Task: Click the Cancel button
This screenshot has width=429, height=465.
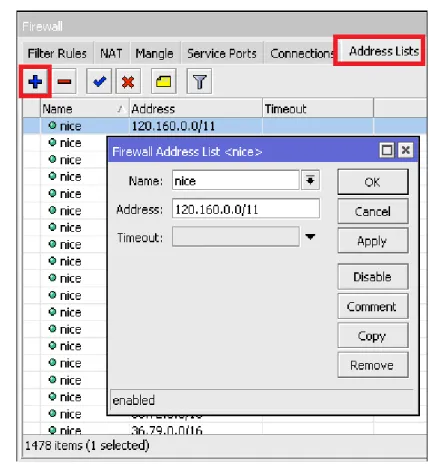Action: tap(373, 211)
